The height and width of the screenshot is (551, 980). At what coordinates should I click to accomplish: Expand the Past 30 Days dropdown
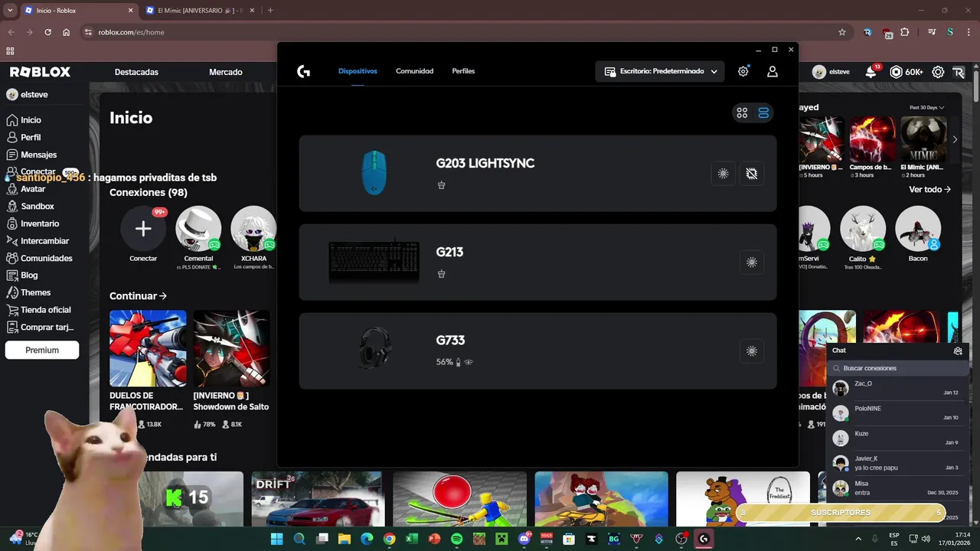[926, 107]
